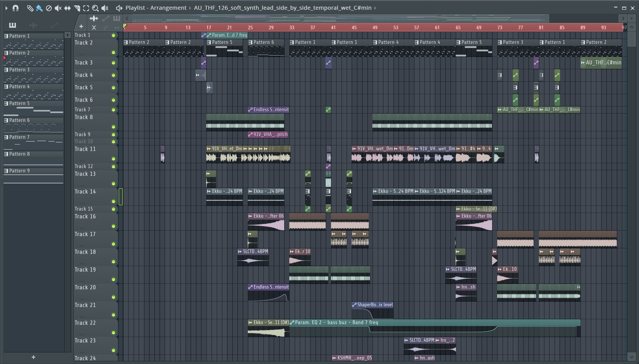This screenshot has height=364, width=639.
Task: Select the Slip tool
Action: click(67, 8)
